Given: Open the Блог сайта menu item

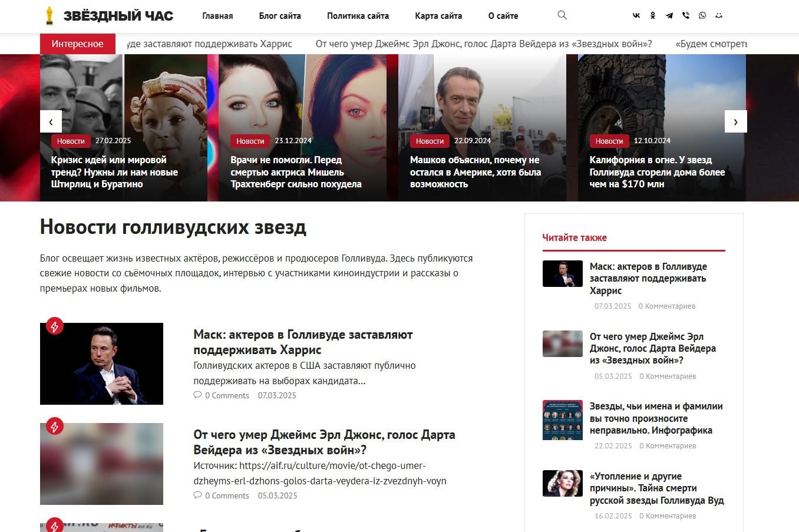Looking at the screenshot, I should point(280,16).
